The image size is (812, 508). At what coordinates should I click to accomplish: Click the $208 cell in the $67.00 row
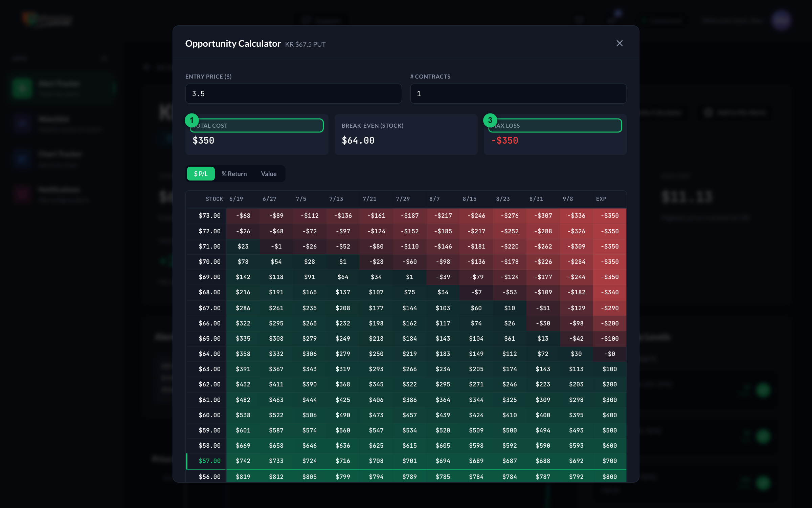tap(343, 308)
